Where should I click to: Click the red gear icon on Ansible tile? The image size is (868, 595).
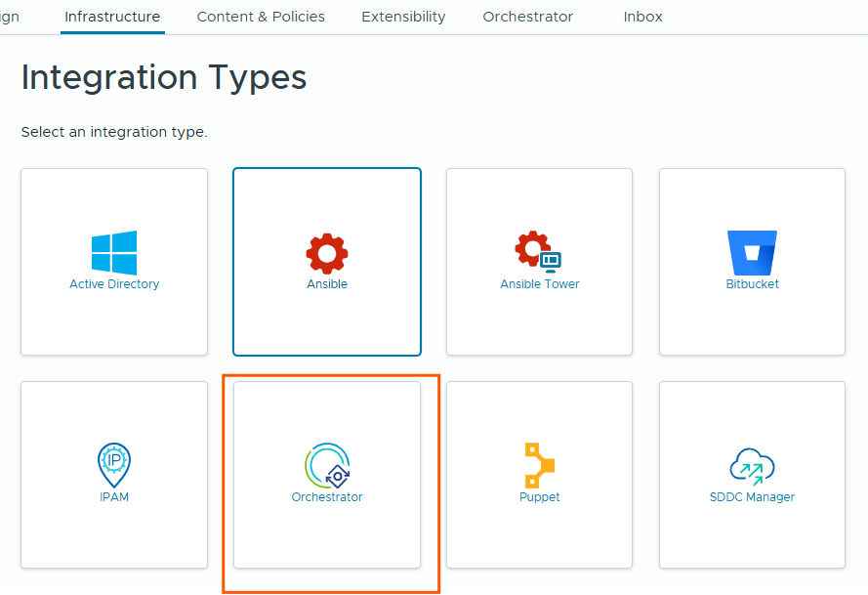[327, 253]
